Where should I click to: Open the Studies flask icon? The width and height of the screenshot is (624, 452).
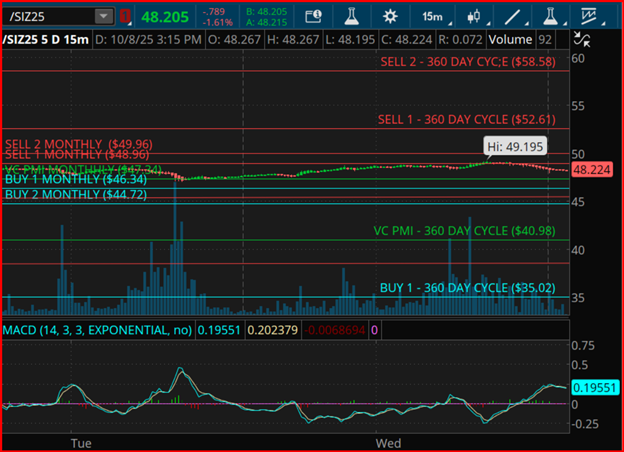(x=351, y=17)
